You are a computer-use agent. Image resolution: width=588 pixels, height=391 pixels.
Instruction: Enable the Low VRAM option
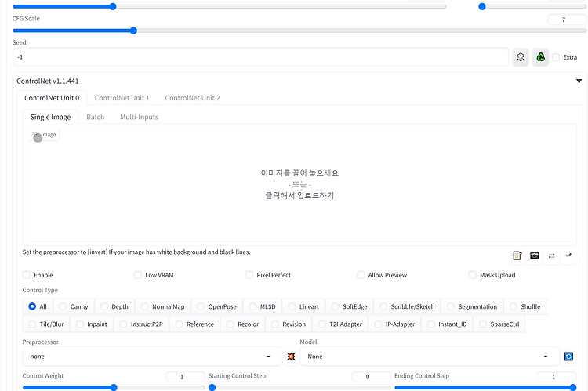point(138,275)
